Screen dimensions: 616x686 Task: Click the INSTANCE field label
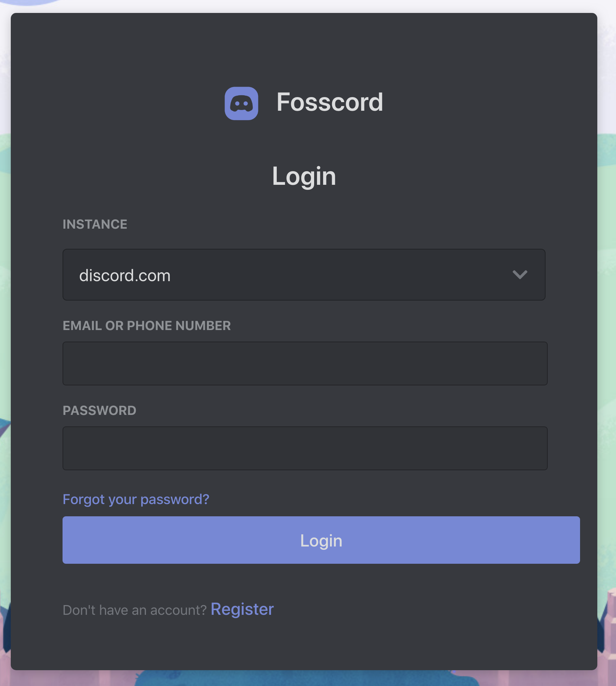[x=95, y=224]
